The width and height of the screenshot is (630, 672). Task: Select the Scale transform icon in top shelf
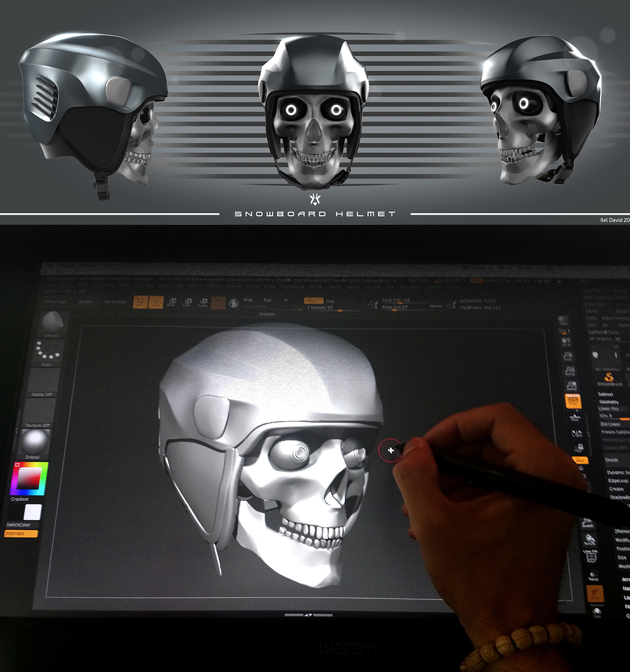[x=187, y=302]
